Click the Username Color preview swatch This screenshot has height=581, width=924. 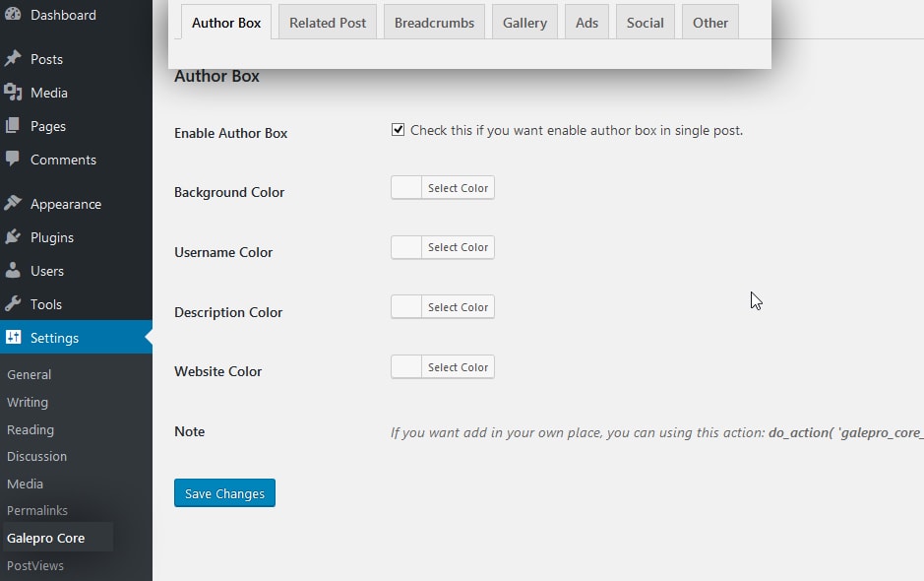coord(407,247)
